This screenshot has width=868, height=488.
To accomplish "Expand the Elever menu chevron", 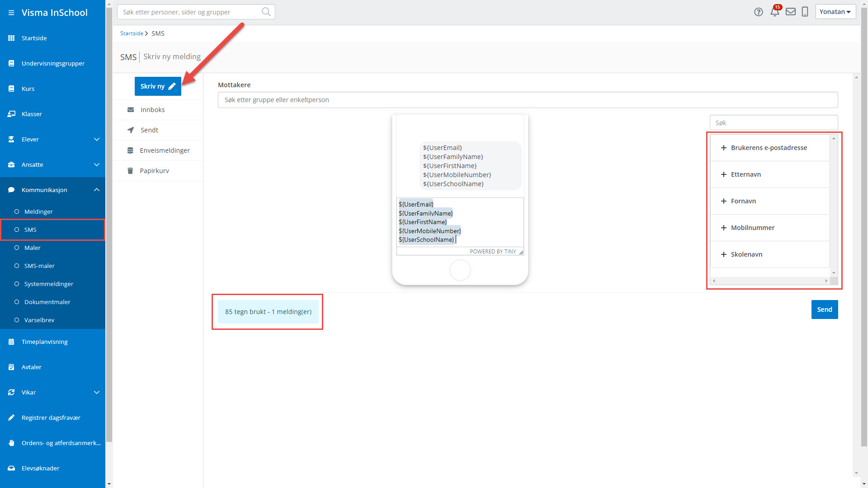I will click(97, 139).
